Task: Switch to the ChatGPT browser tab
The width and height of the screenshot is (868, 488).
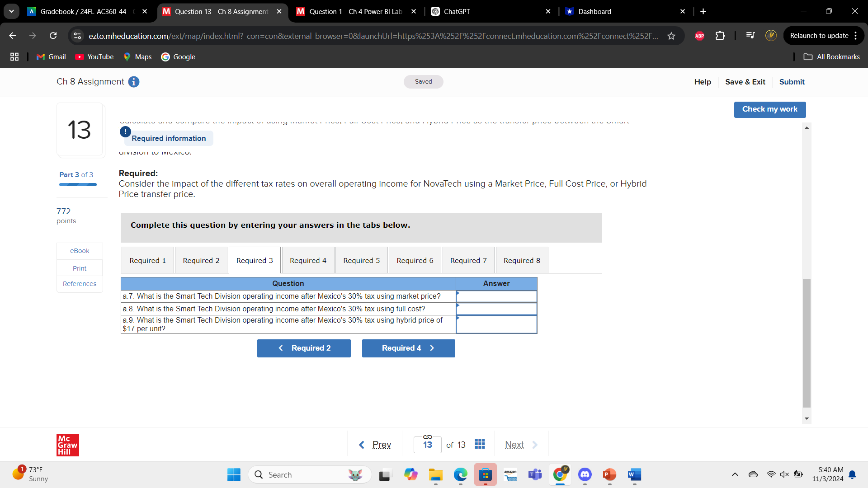Action: tap(457, 11)
